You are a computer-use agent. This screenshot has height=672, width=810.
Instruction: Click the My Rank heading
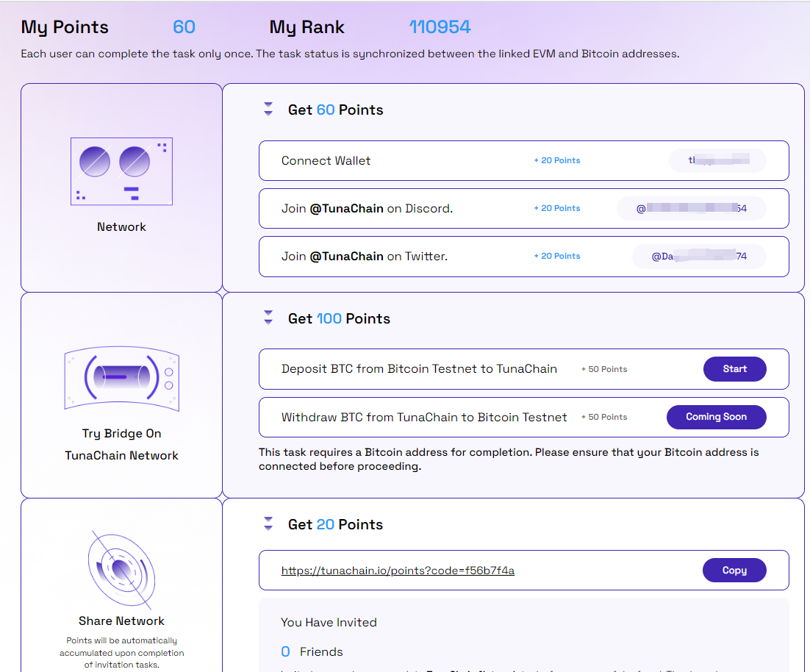pyautogui.click(x=307, y=27)
